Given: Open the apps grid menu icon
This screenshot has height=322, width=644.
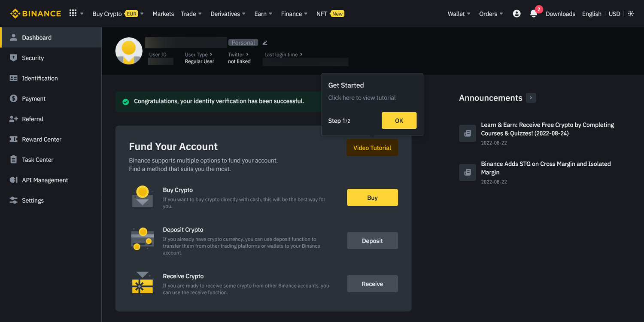Looking at the screenshot, I should [73, 13].
